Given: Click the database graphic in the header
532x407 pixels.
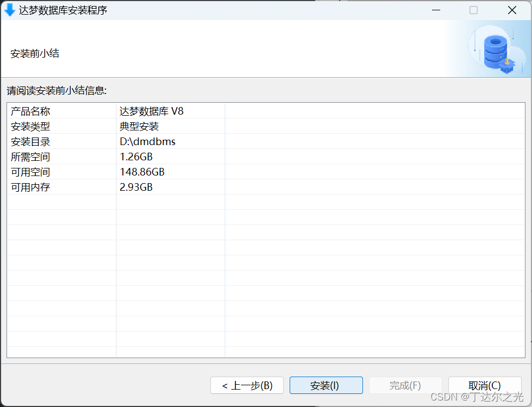Looking at the screenshot, I should pyautogui.click(x=498, y=50).
